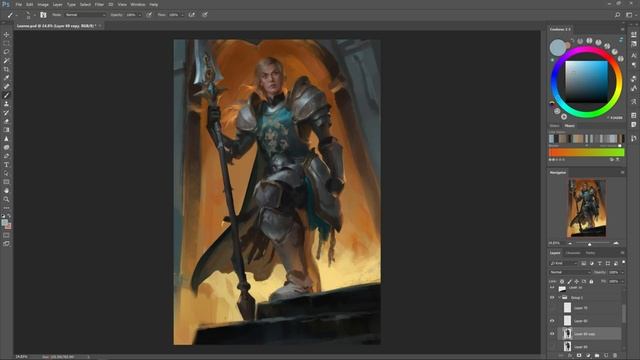The image size is (640, 360).
Task: Open the Layer menu
Action: [x=58, y=4]
